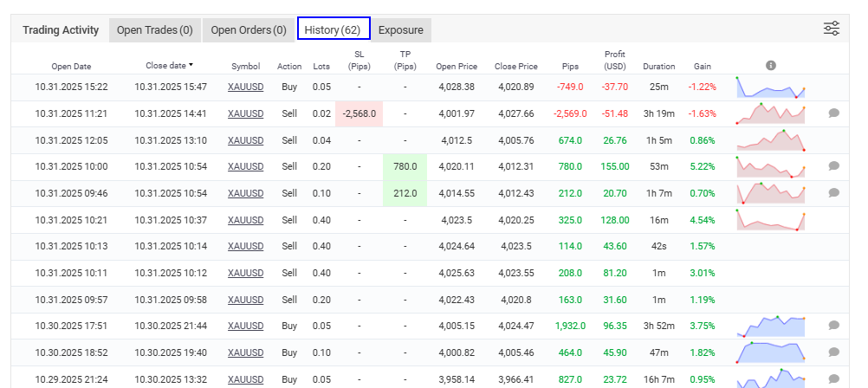
Task: Switch to the Open Trades (0) tab
Action: pos(154,30)
